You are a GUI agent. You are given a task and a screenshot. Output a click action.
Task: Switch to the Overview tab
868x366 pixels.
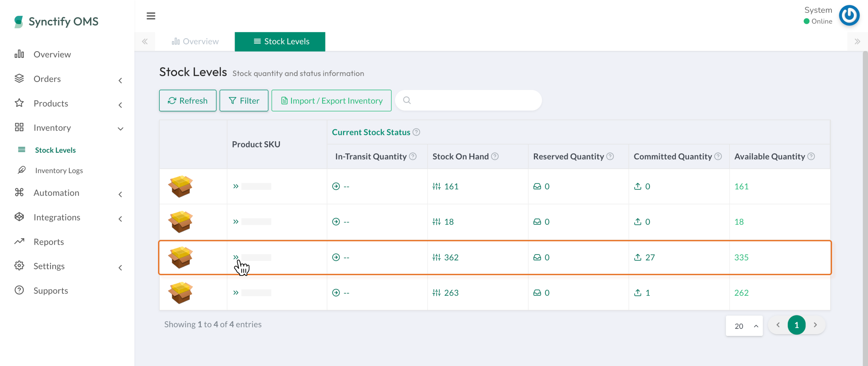coord(195,41)
